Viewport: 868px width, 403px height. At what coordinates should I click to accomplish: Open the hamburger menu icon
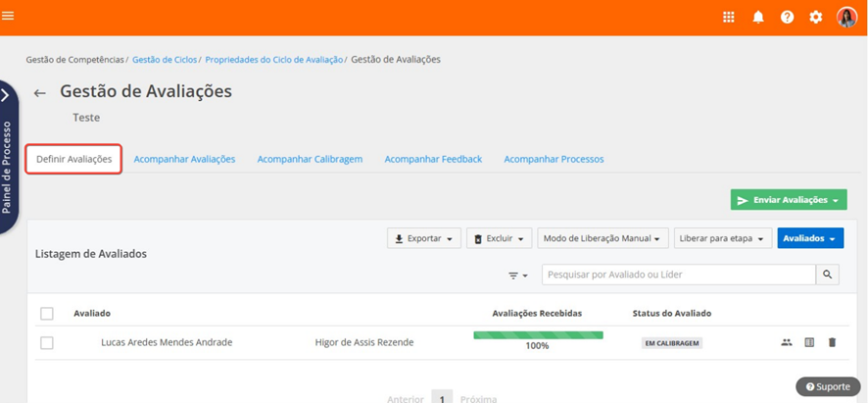9,16
